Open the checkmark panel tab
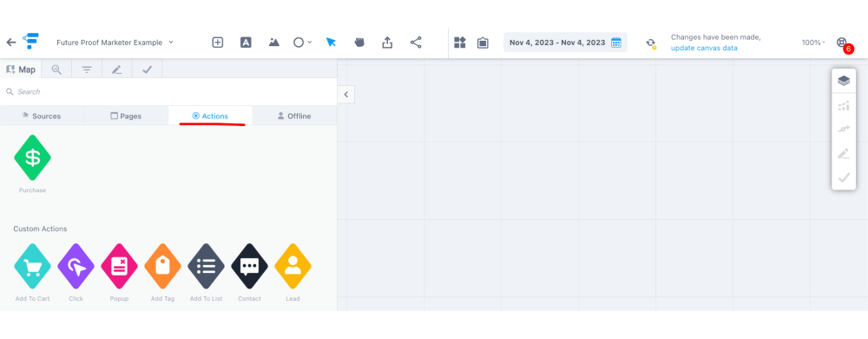 click(x=148, y=70)
